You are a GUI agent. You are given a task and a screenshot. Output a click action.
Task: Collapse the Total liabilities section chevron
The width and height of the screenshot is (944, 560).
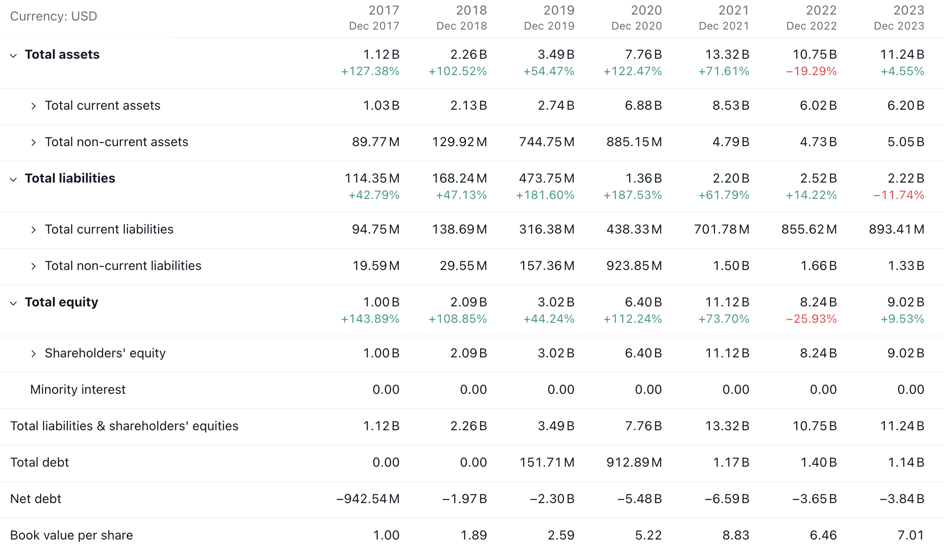(x=14, y=179)
